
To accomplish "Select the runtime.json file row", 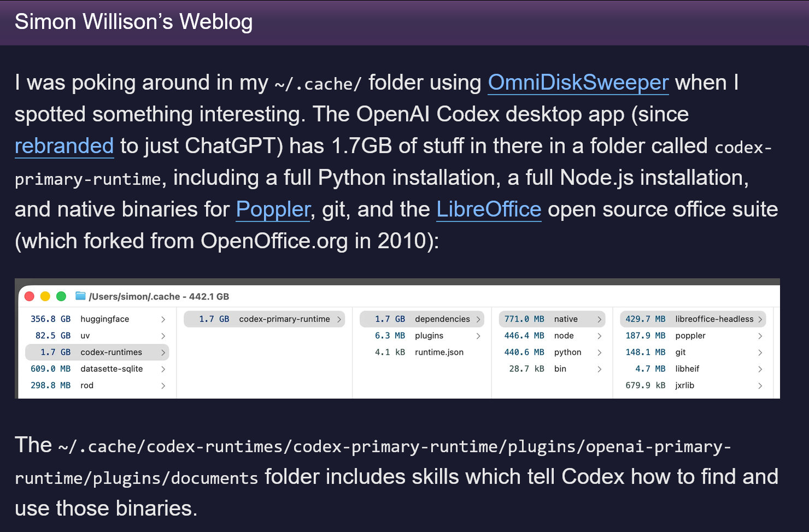I will pyautogui.click(x=422, y=352).
